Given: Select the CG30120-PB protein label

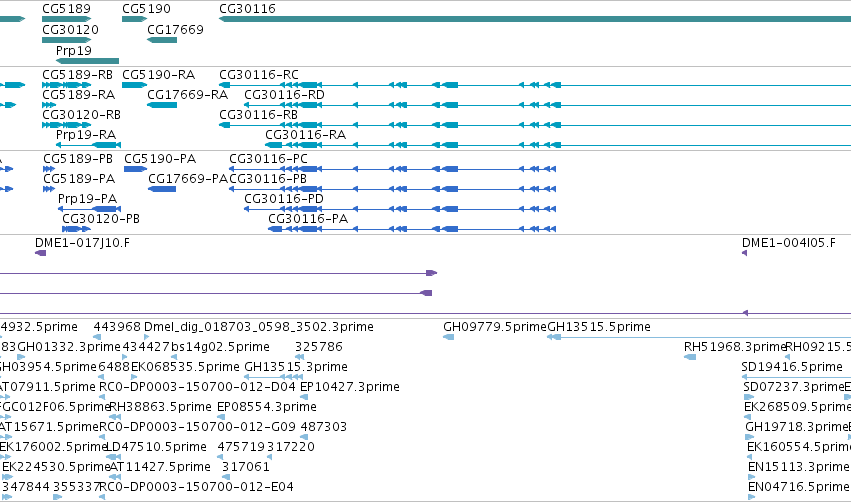Looking at the screenshot, I should point(101,218).
